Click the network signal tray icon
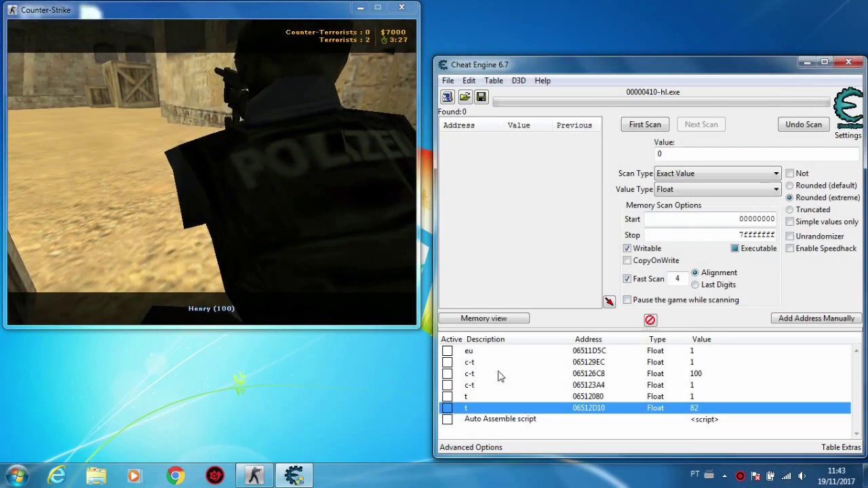This screenshot has height=488, width=868. [x=787, y=476]
